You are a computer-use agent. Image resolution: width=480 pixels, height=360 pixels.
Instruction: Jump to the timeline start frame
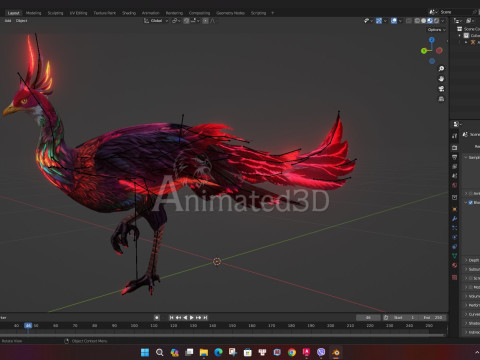(171, 318)
